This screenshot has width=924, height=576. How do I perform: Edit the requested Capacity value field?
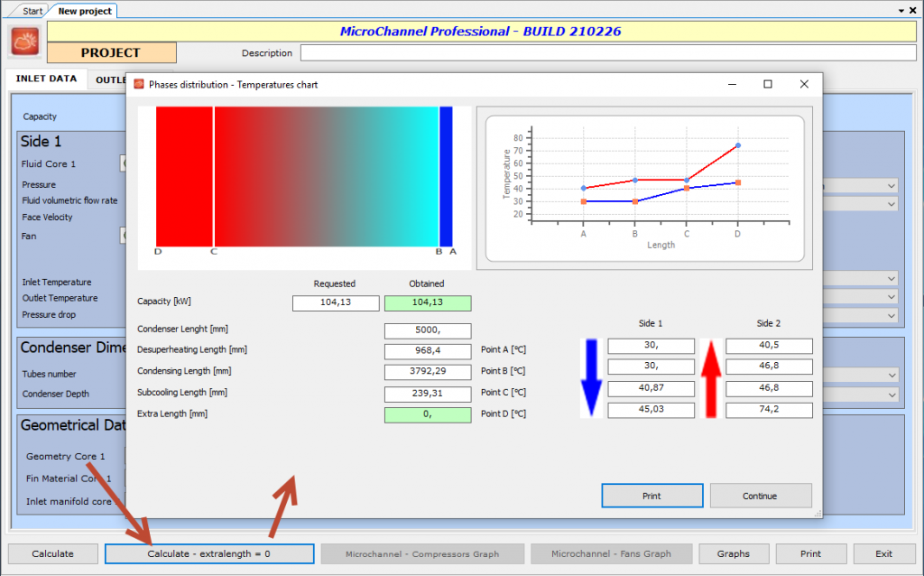pyautogui.click(x=335, y=302)
